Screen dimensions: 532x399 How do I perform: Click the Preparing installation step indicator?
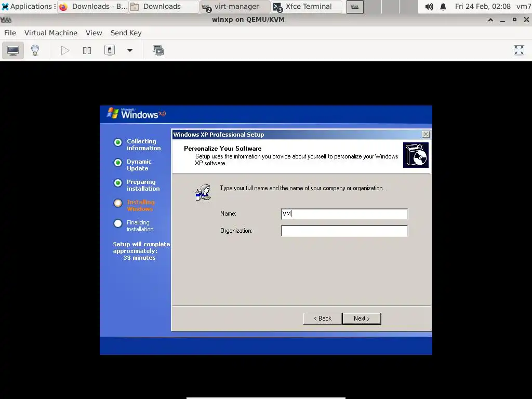click(x=118, y=183)
